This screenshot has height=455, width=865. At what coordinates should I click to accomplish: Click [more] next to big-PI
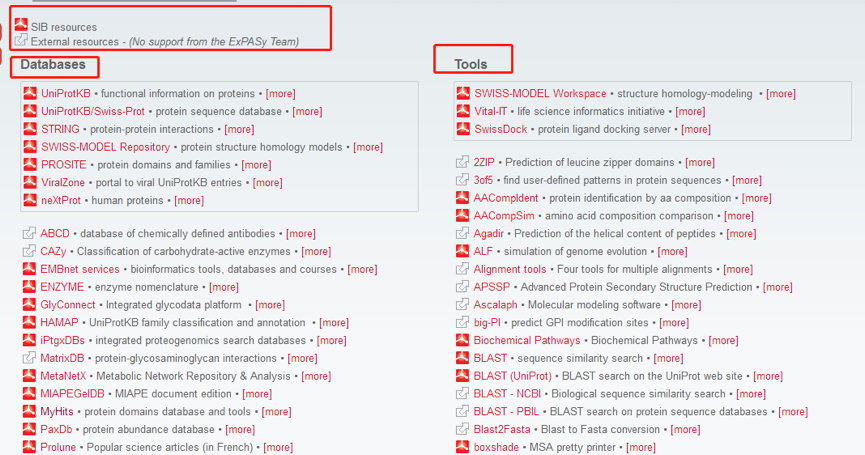[x=674, y=323]
